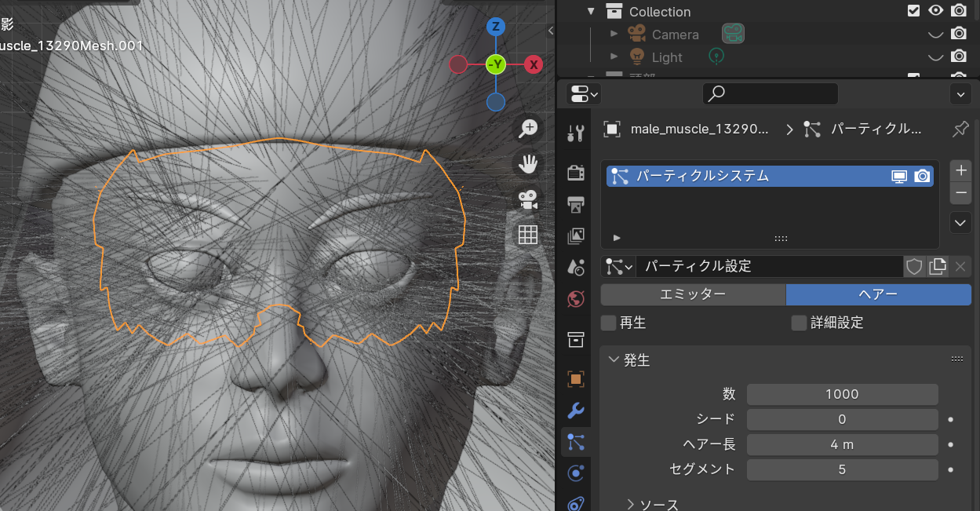Screen dimensions: 980x511
Task: Select the ヘアー type tab
Action: pyautogui.click(x=879, y=294)
